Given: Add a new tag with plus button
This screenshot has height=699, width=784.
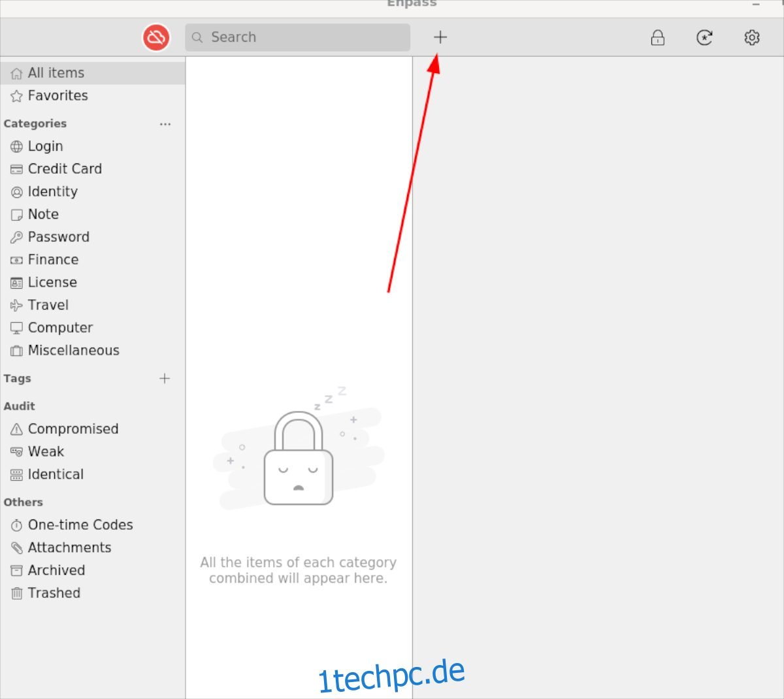Looking at the screenshot, I should 165,378.
